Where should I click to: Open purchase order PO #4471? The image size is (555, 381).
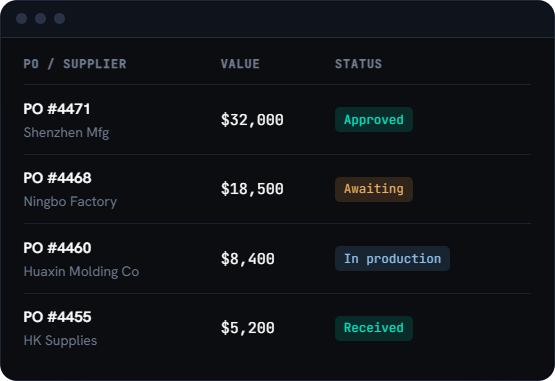click(57, 109)
